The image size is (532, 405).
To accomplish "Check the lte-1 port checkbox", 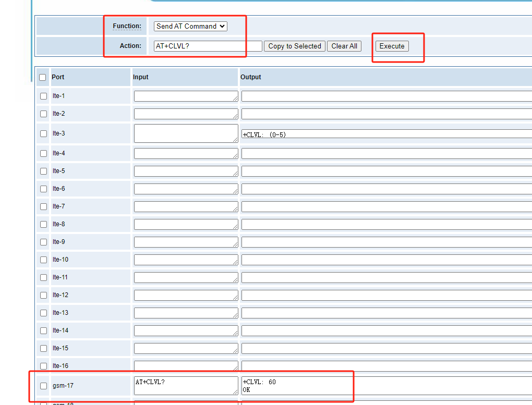I will 43,96.
